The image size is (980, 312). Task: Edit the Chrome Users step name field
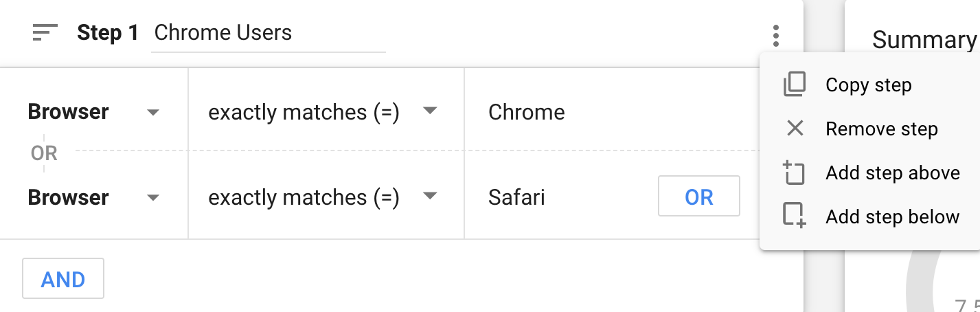tap(269, 33)
